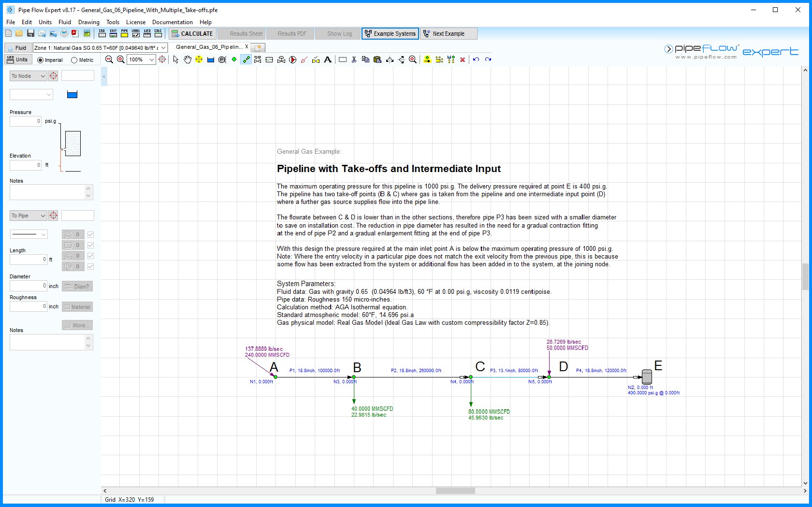The width and height of the screenshot is (812, 507).
Task: Click the paste clipboard icon
Action: [x=377, y=59]
